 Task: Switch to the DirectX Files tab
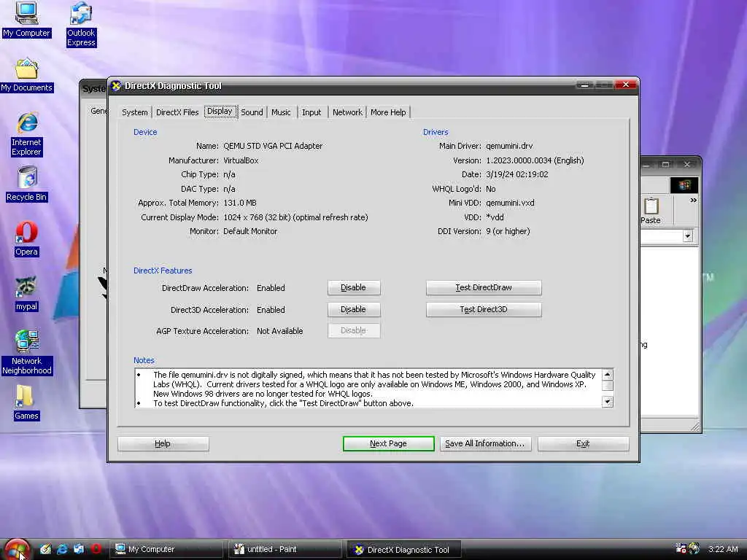pos(177,112)
